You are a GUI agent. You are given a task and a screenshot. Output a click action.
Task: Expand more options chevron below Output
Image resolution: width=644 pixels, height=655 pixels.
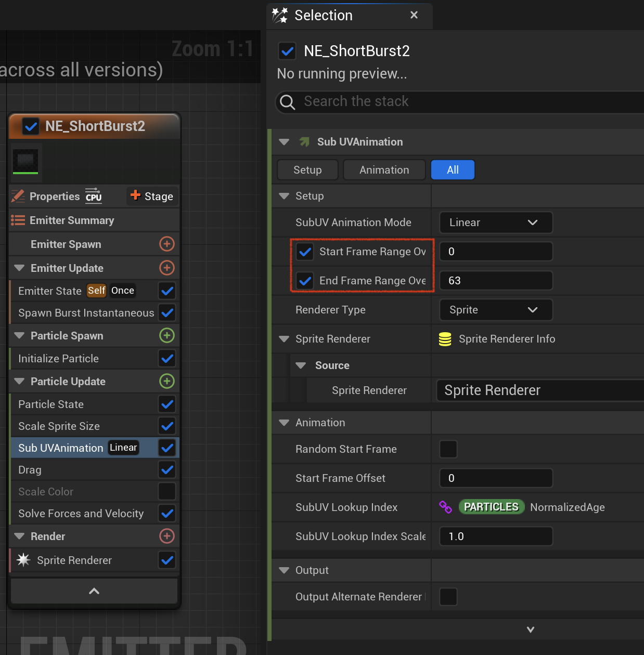[531, 630]
